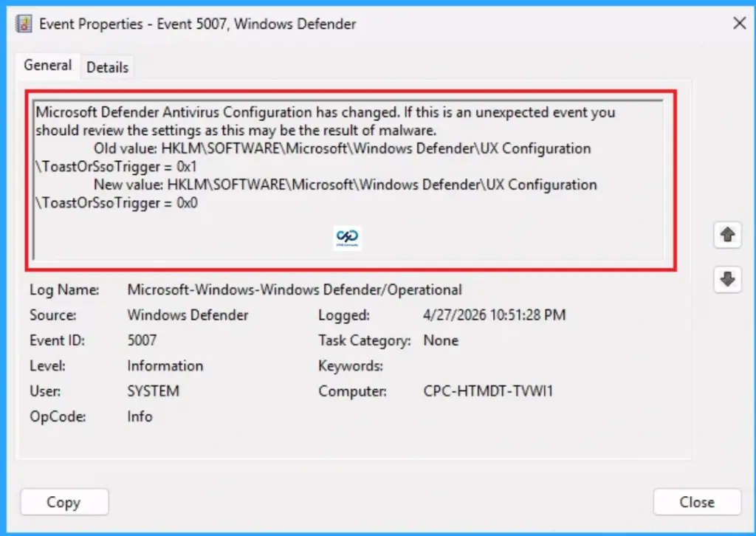
Task: Click the Close button at the bottom
Action: (697, 502)
